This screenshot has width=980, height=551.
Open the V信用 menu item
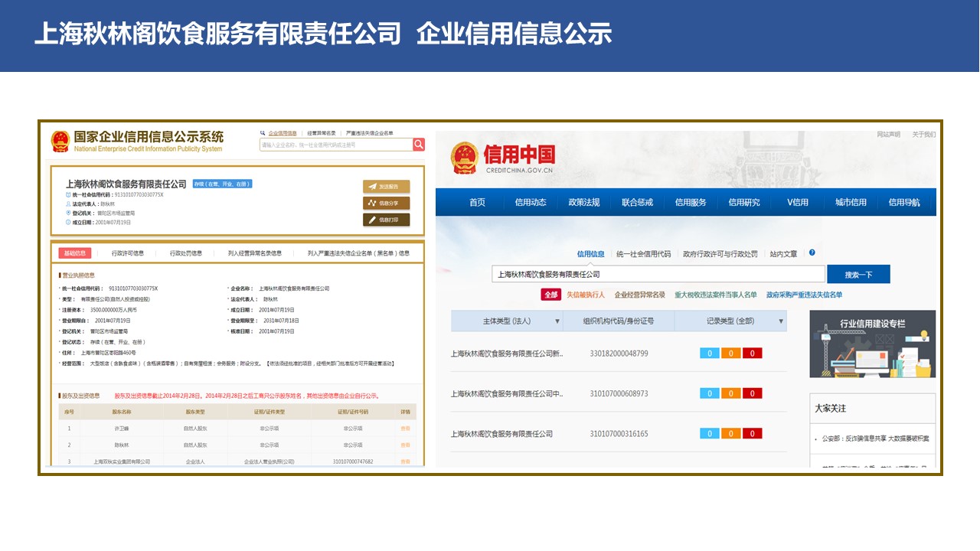click(x=798, y=203)
